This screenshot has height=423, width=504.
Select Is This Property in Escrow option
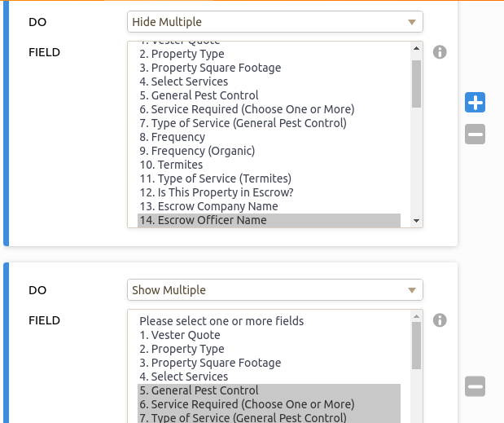click(x=216, y=192)
